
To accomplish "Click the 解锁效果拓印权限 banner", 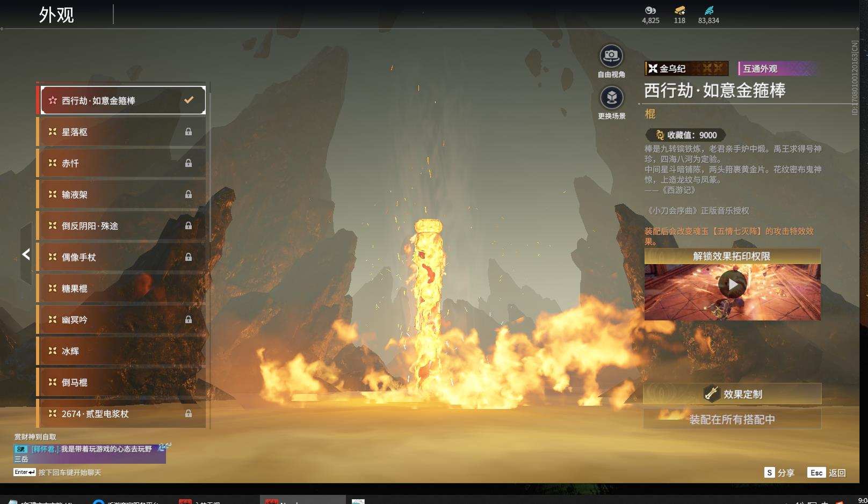I will [x=732, y=256].
